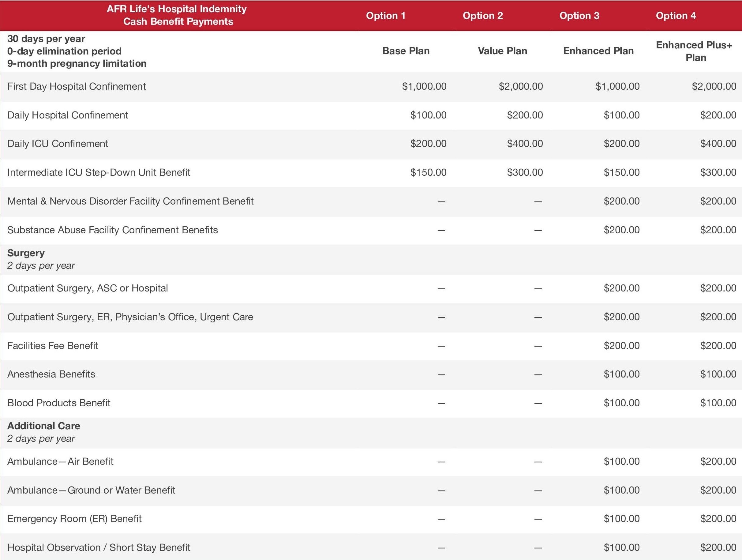Screen dimensions: 742x560
Task: Click First Day Hospital Confinement Base Plan $1,000.00
Action: click(x=424, y=86)
